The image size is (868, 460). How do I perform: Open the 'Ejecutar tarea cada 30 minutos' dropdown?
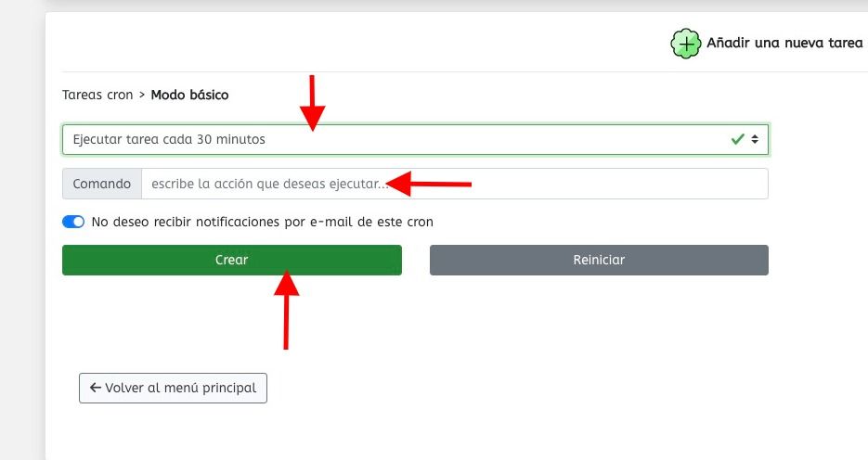(415, 139)
